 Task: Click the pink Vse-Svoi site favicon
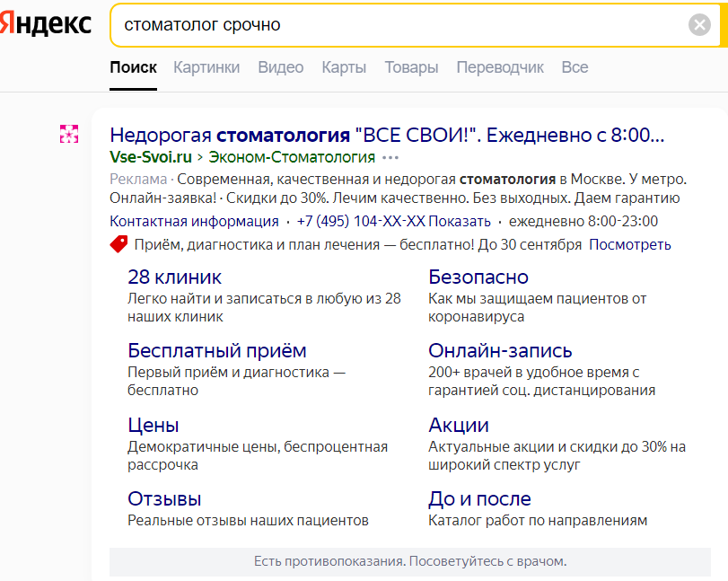tap(69, 134)
